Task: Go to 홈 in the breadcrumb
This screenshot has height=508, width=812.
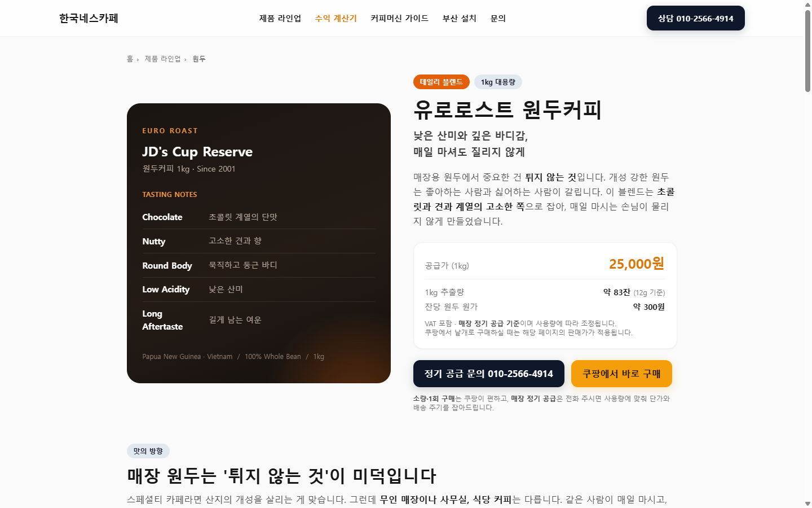Action: (x=130, y=59)
